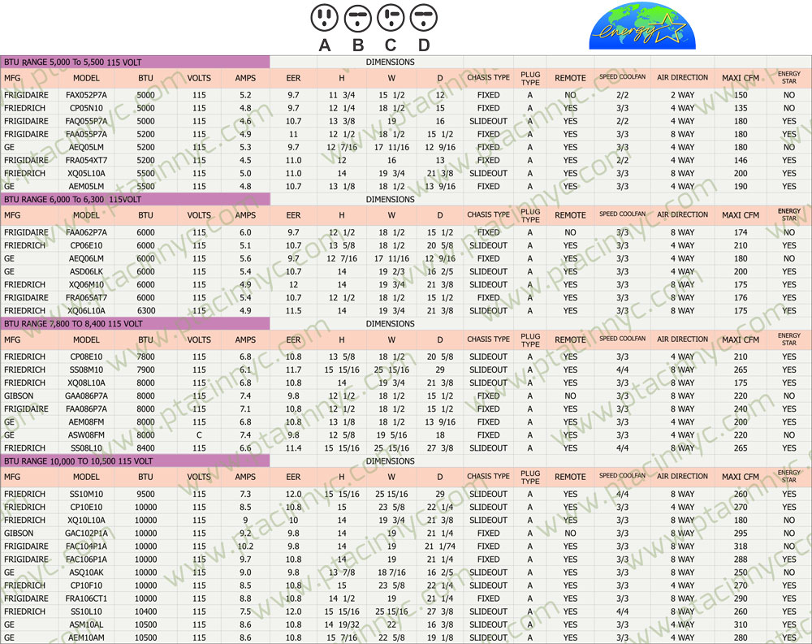Select the EER value row for XQ05L10A
This screenshot has height=644, width=812.
click(293, 173)
